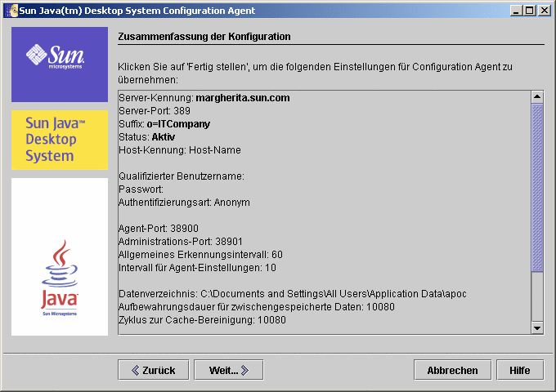Click the 'Host-Kennung: Host-Name' line

point(180,150)
